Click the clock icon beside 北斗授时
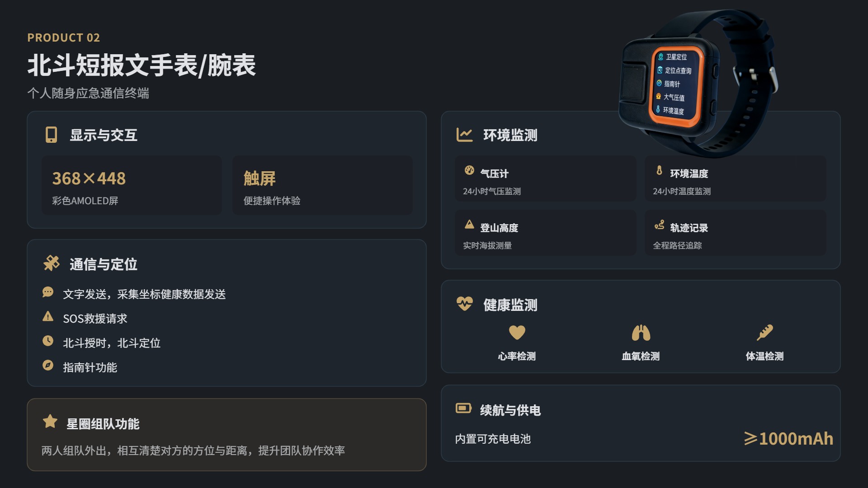Viewport: 868px width, 488px height. tap(48, 341)
